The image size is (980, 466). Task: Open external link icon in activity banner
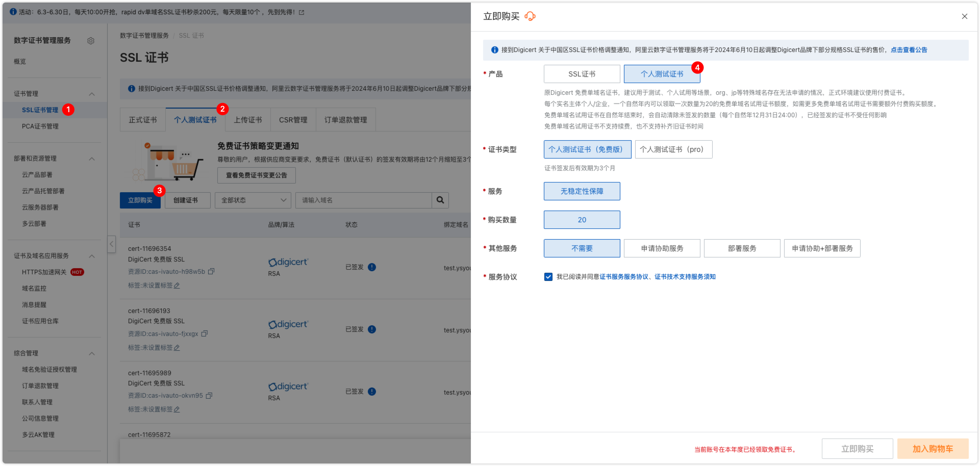(x=301, y=12)
